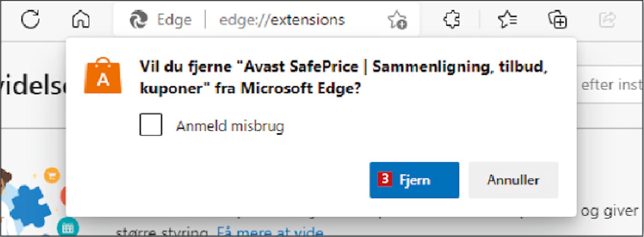Go to the home page icon

[81, 20]
